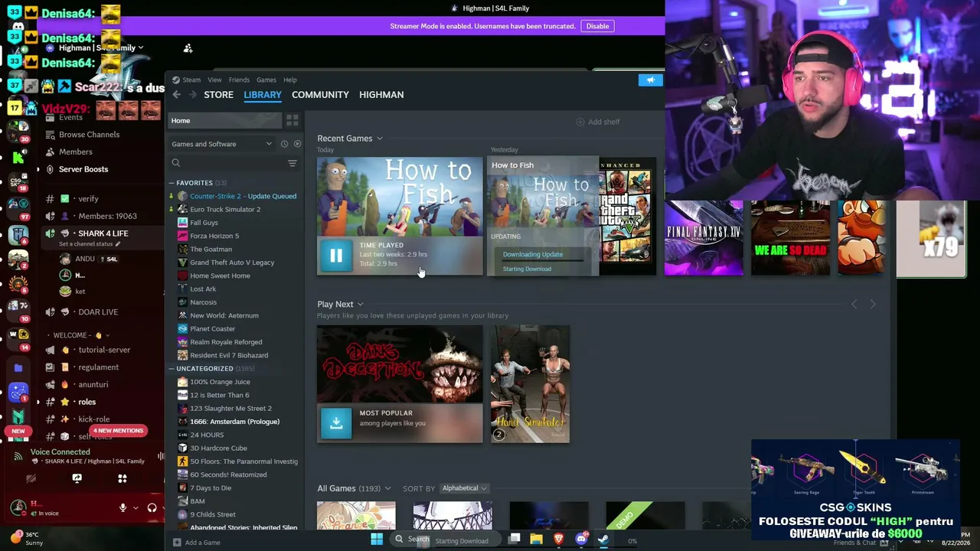Collapse the WELCOME category in Discord
Image resolution: width=980 pixels, height=551 pixels.
tap(77, 335)
